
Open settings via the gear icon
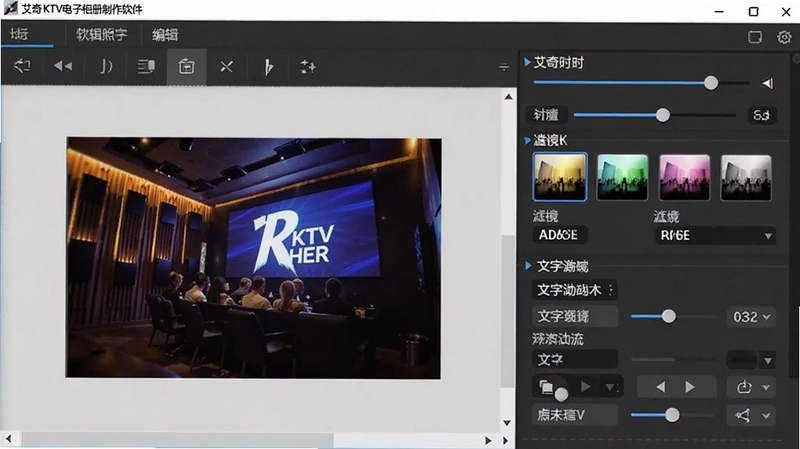tap(784, 37)
